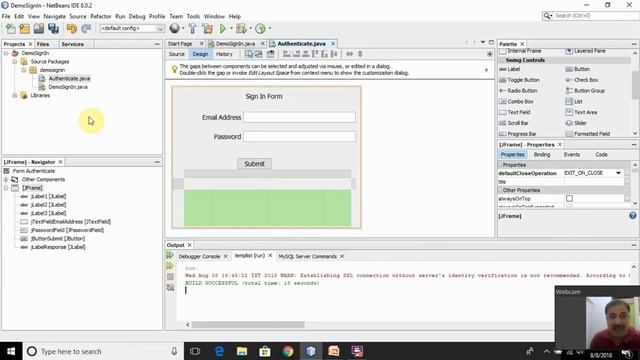Switch to the Events properties tab
The height and width of the screenshot is (360, 640).
coord(571,155)
